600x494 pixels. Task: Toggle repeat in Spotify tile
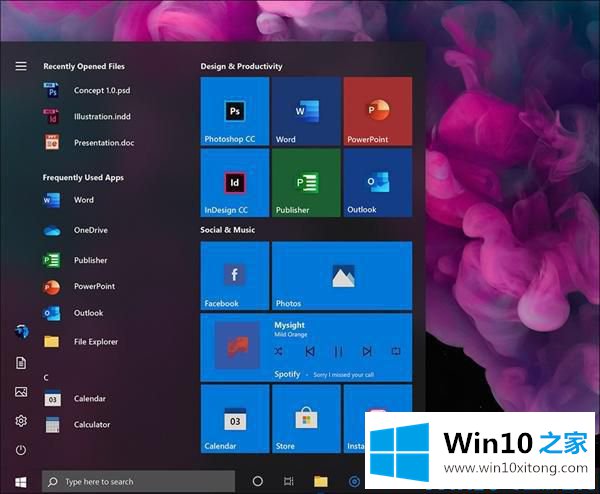point(396,351)
